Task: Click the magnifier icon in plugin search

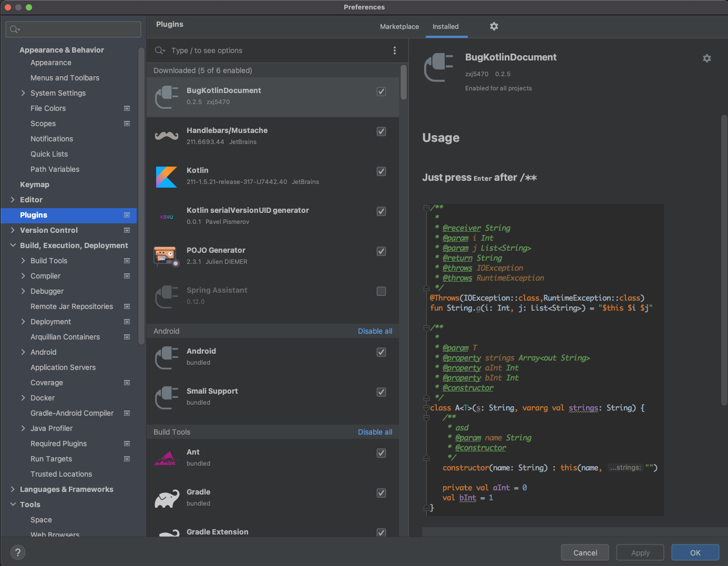Action: click(x=160, y=50)
